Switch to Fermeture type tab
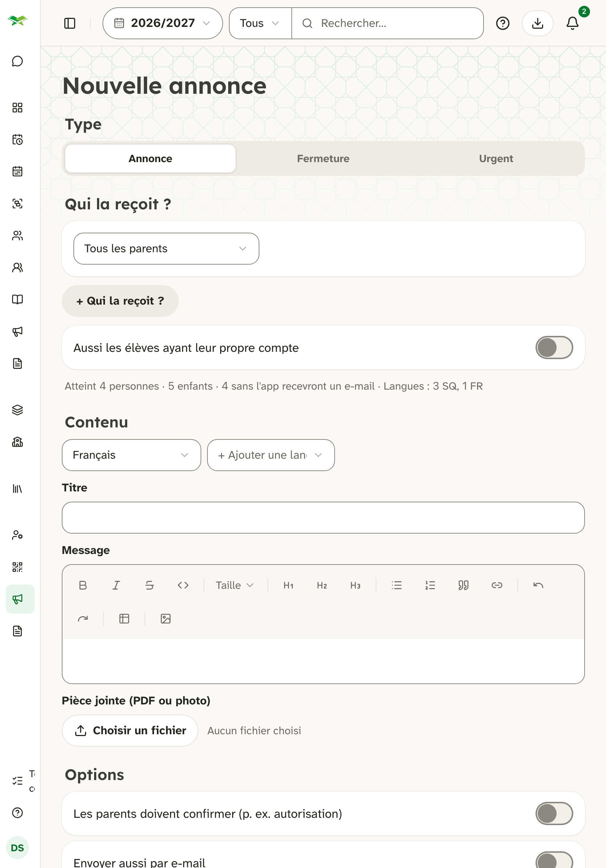The height and width of the screenshot is (868, 606). coord(323,158)
